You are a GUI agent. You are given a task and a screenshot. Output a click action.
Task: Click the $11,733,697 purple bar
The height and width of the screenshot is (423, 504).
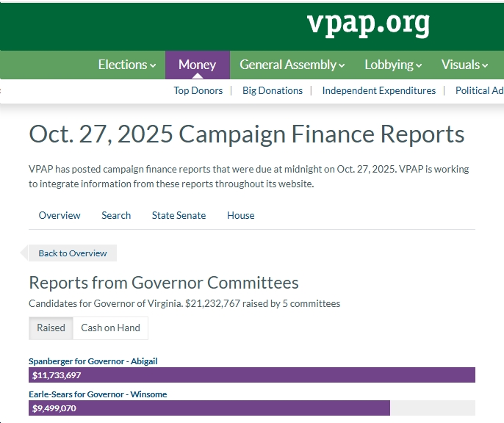click(251, 375)
